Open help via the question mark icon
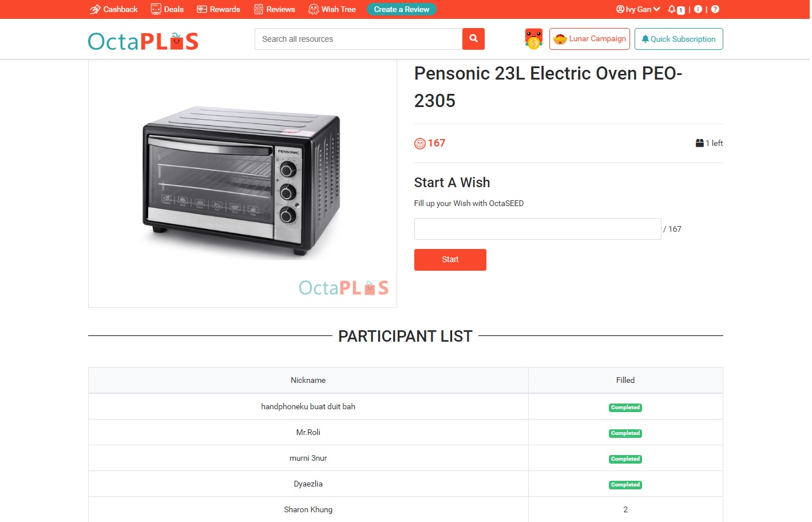 tap(715, 9)
